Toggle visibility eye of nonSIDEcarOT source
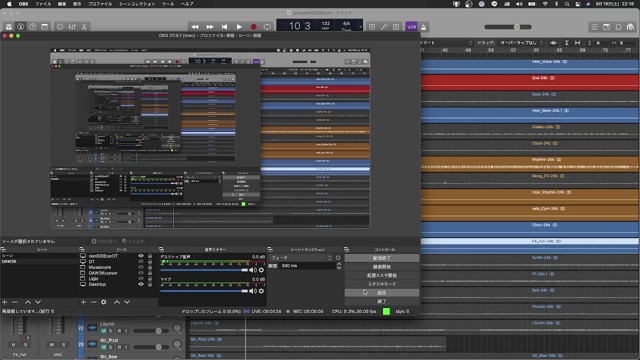Image resolution: width=640 pixels, height=360 pixels. point(141,256)
